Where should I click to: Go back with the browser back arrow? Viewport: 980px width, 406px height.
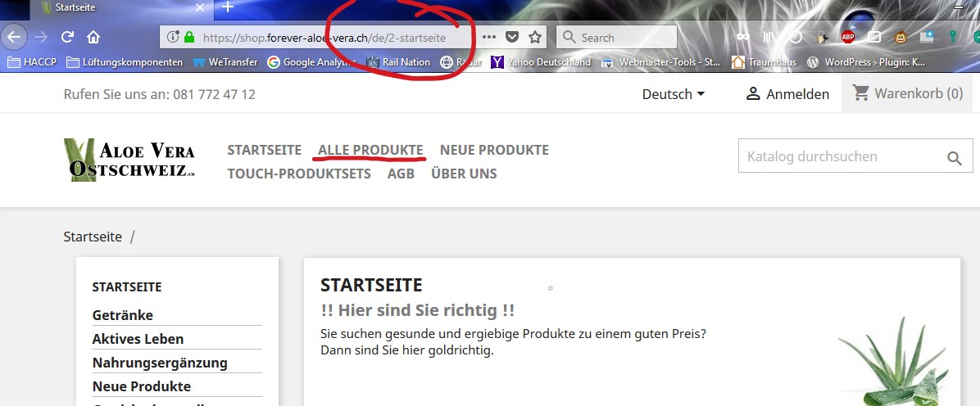(x=14, y=37)
